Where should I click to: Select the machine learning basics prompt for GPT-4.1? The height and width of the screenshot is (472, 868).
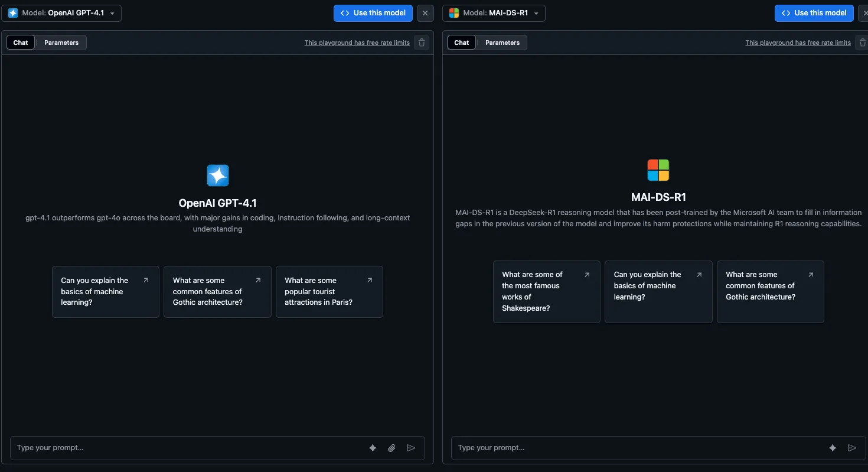(105, 292)
